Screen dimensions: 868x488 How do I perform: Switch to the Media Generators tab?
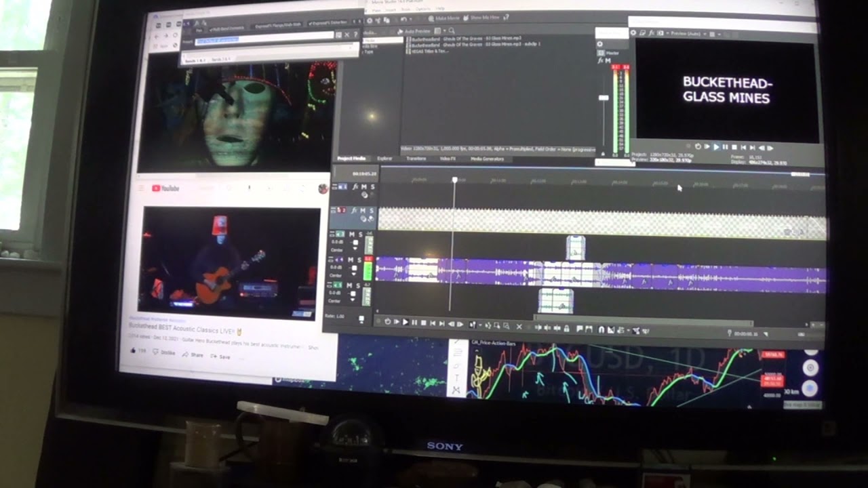[487, 159]
